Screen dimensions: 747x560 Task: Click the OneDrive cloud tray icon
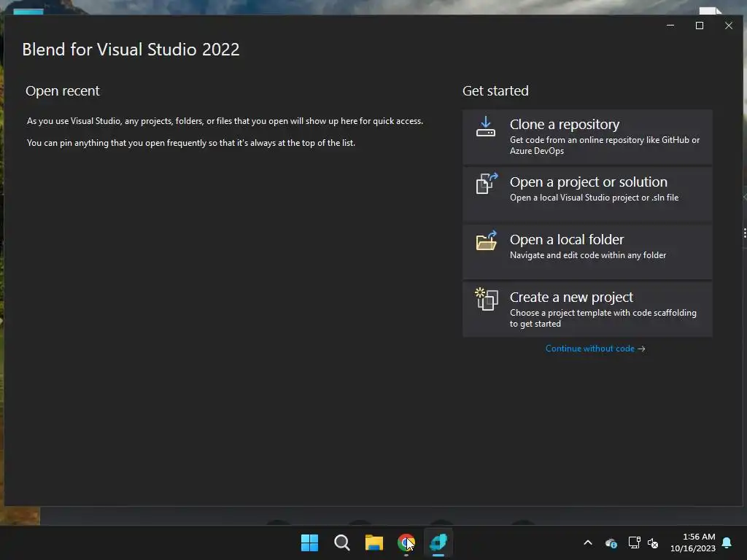(x=611, y=542)
